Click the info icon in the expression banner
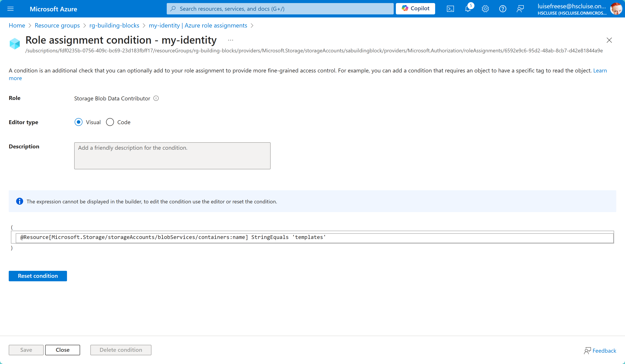The width and height of the screenshot is (625, 364). [20, 201]
